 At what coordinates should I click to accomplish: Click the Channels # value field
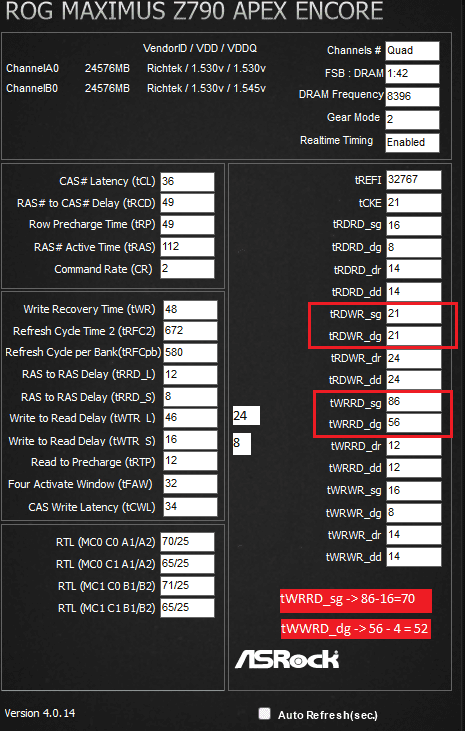pyautogui.click(x=412, y=51)
